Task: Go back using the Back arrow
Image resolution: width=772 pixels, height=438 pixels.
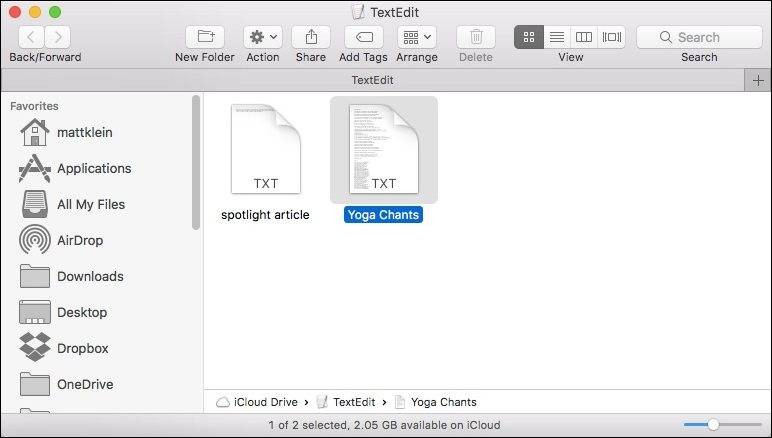Action: 32,37
